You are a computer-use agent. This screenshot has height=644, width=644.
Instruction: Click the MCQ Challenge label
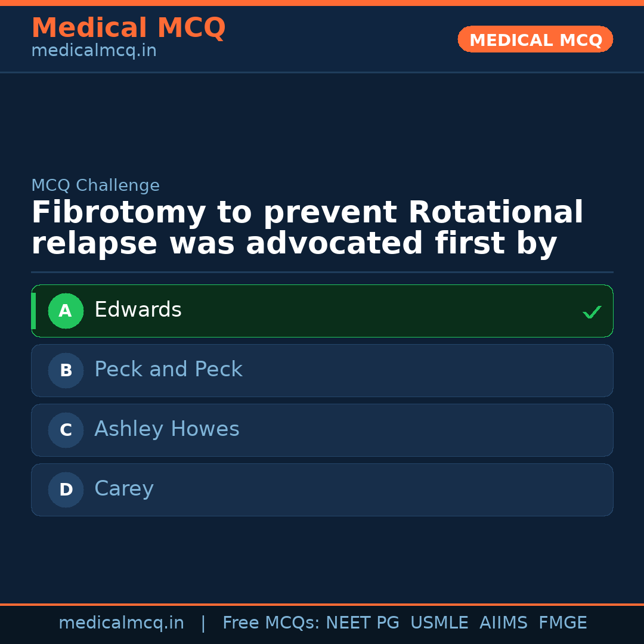click(x=95, y=185)
